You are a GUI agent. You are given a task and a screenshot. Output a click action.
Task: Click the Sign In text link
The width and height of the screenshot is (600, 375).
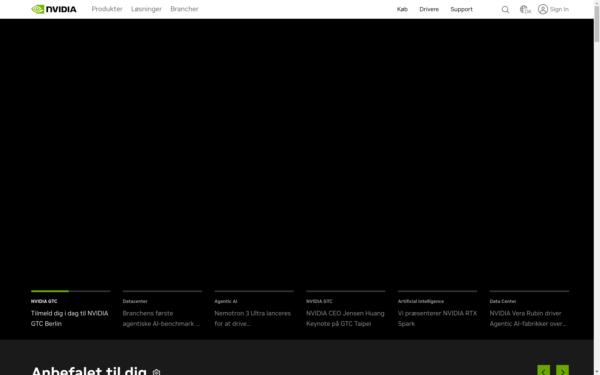click(x=559, y=9)
